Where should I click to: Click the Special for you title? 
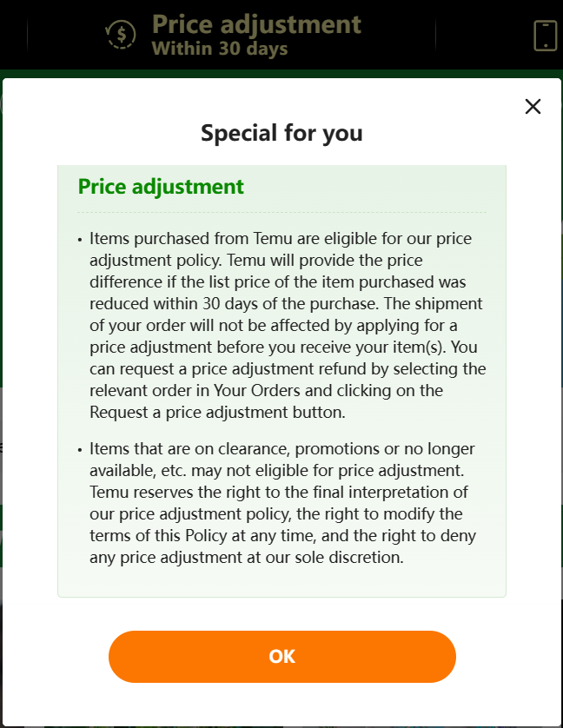click(281, 133)
